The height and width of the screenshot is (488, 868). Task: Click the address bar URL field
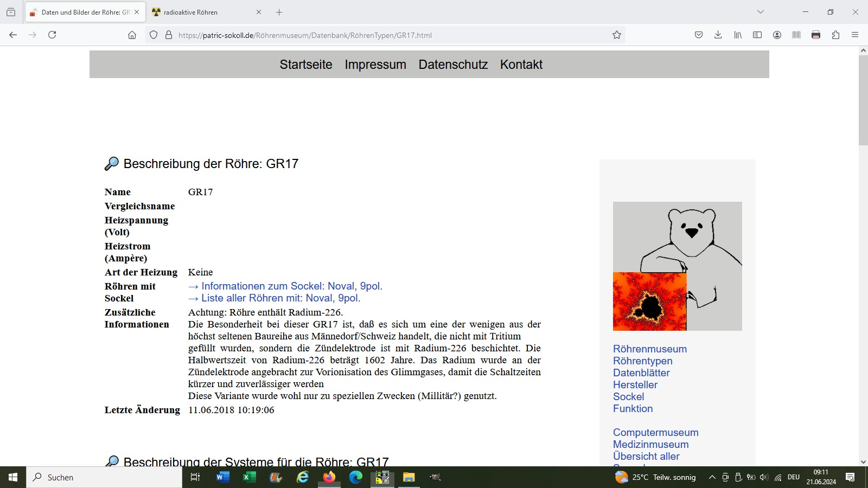pyautogui.click(x=385, y=35)
